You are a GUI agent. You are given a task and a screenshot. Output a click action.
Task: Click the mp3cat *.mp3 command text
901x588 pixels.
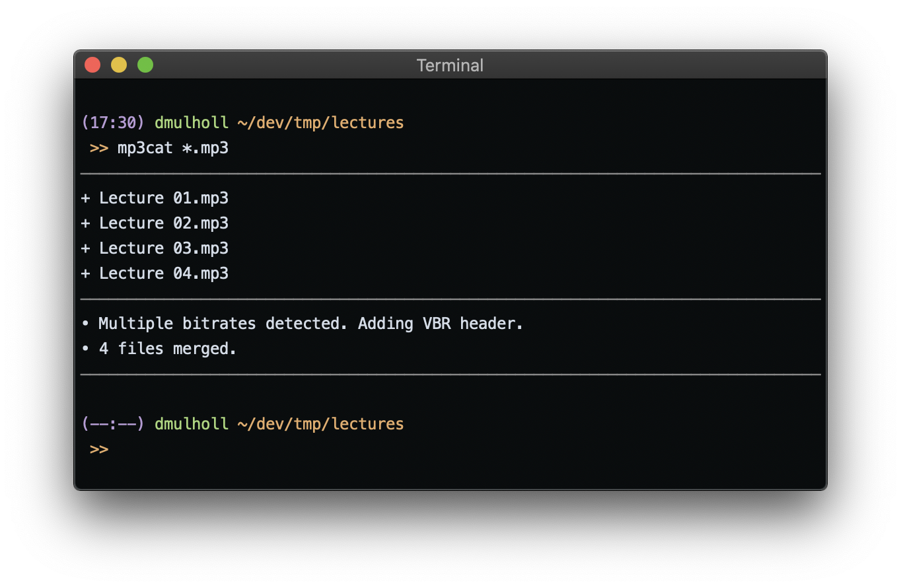pyautogui.click(x=173, y=148)
